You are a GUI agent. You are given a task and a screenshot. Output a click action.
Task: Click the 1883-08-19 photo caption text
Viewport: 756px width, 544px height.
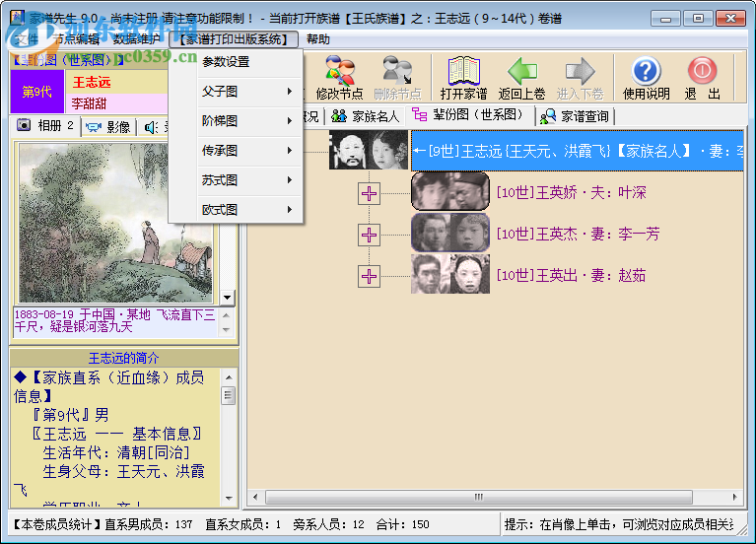114,320
